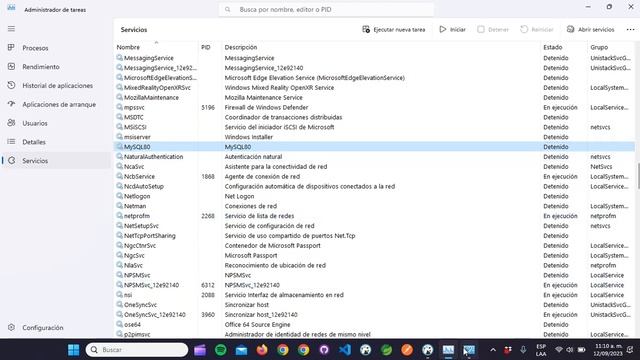Show hidden system tray icons

493,350
